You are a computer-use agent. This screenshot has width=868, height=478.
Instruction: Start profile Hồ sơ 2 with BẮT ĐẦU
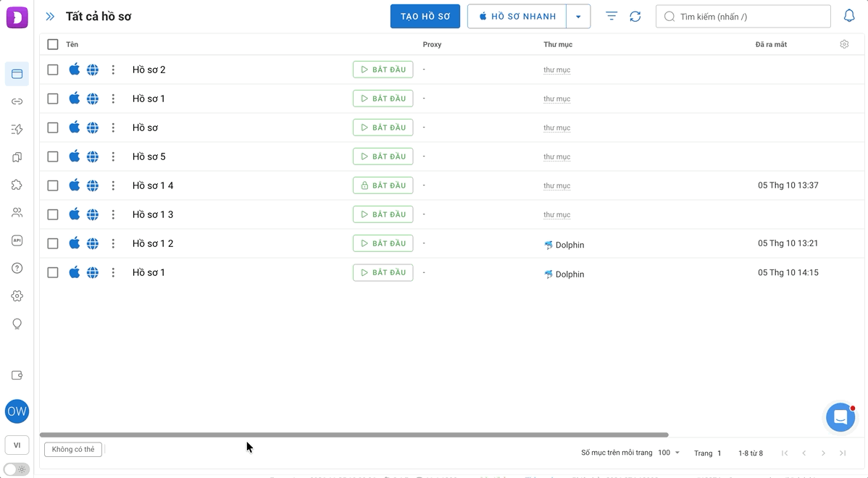point(383,70)
